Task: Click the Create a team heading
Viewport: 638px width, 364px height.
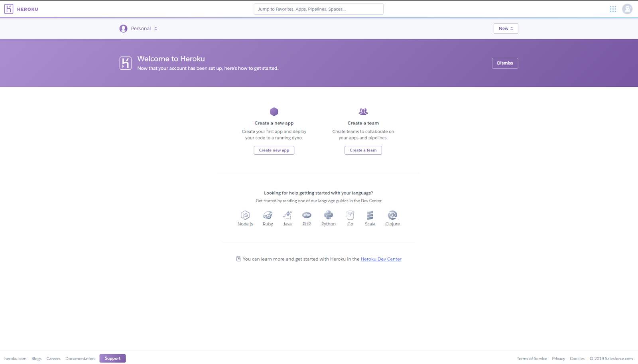Action: coord(363,123)
